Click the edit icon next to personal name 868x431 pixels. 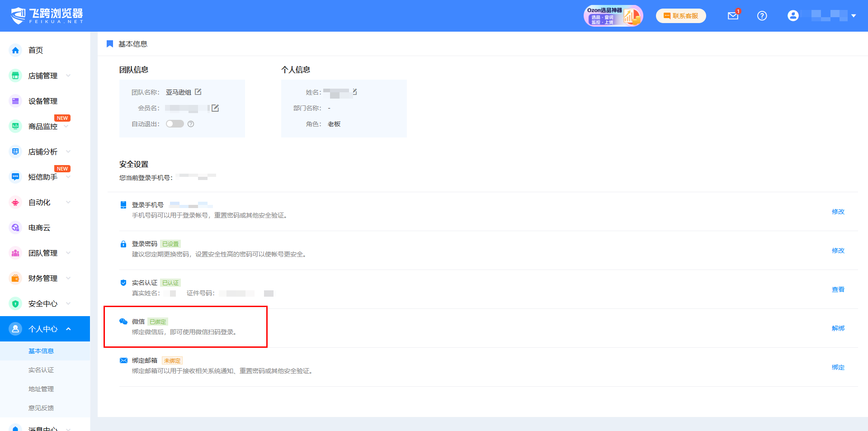(x=355, y=92)
